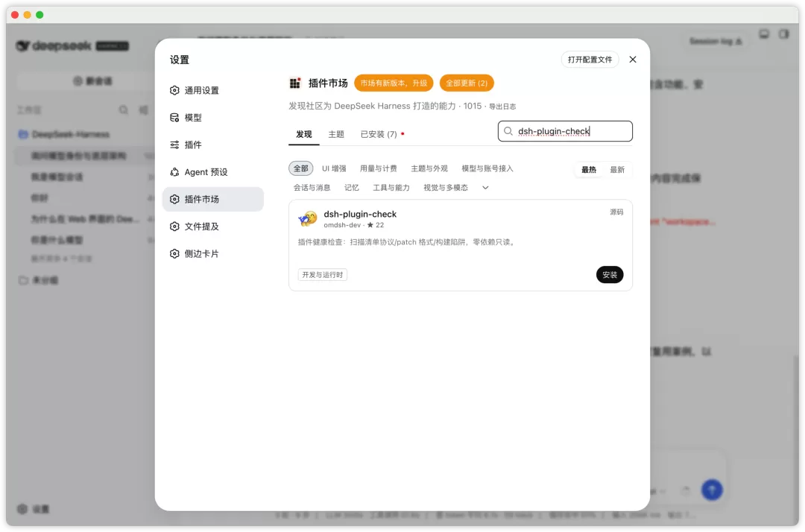Click the 源码 link on plugin card
Viewport: 805px width, 532px height.
(616, 212)
